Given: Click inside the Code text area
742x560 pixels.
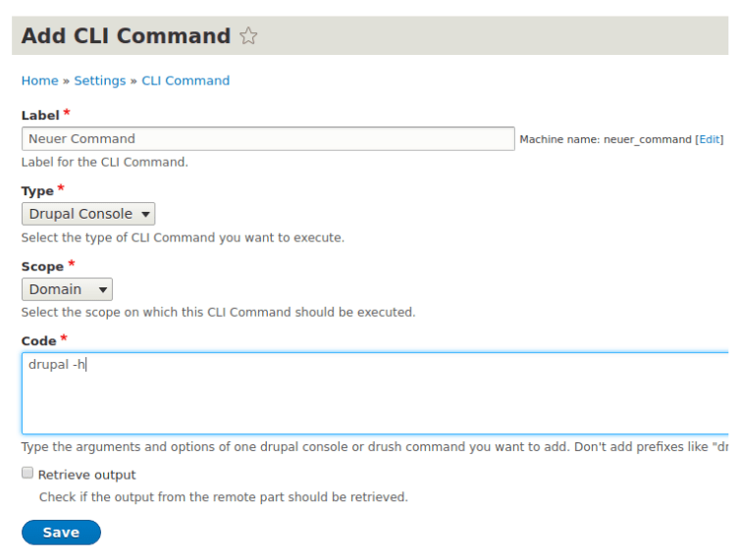Looking at the screenshot, I should tap(373, 392).
